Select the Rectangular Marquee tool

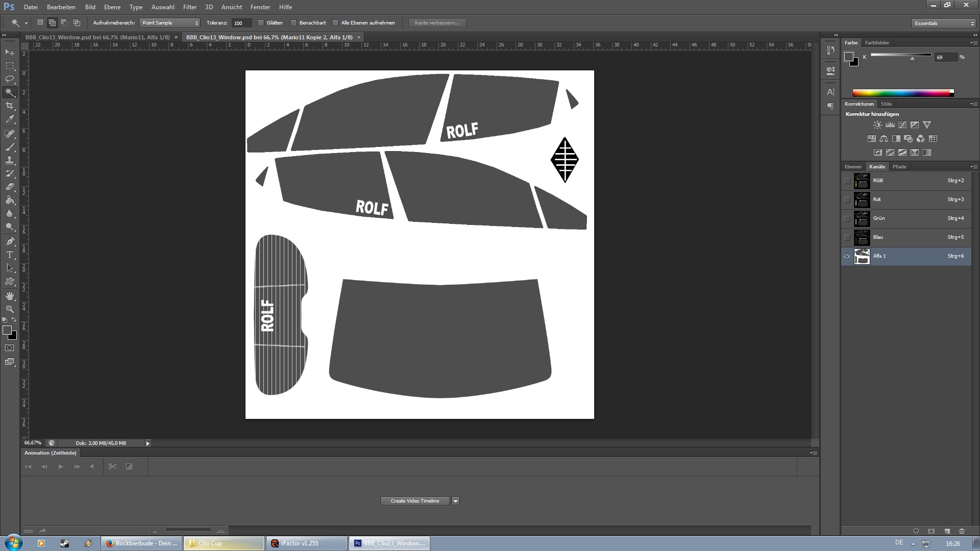click(10, 66)
